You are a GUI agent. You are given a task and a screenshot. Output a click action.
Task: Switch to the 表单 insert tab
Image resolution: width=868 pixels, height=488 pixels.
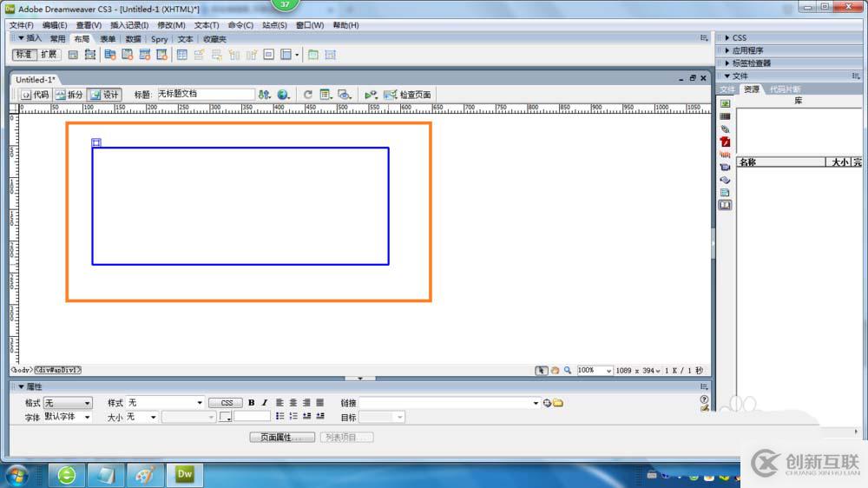pos(108,39)
